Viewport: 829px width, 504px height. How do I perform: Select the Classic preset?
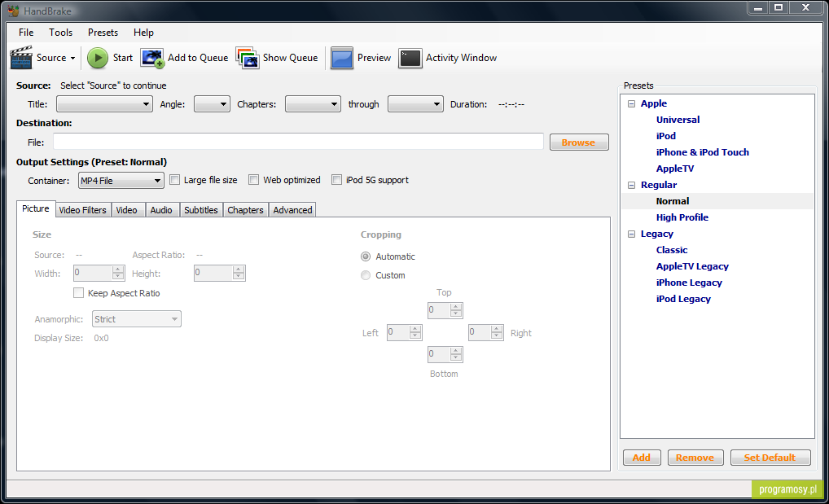[x=672, y=250]
